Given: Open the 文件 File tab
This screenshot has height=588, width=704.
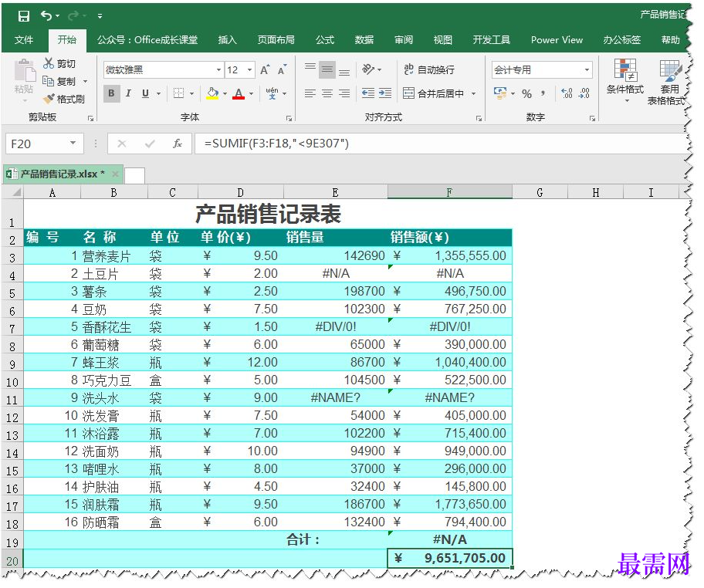Looking at the screenshot, I should pos(24,40).
